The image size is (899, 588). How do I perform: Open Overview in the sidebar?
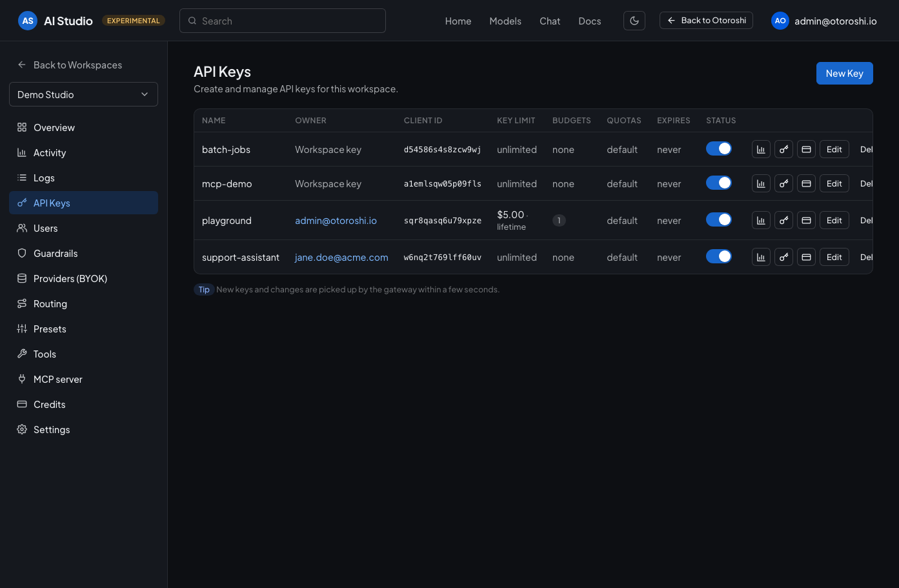83,127
